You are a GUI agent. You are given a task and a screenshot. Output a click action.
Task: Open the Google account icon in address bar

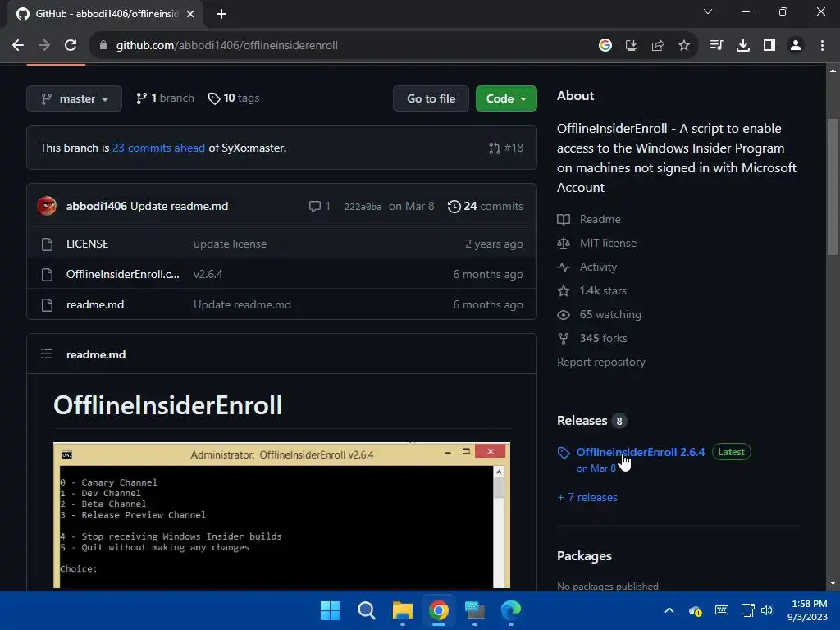(x=605, y=46)
